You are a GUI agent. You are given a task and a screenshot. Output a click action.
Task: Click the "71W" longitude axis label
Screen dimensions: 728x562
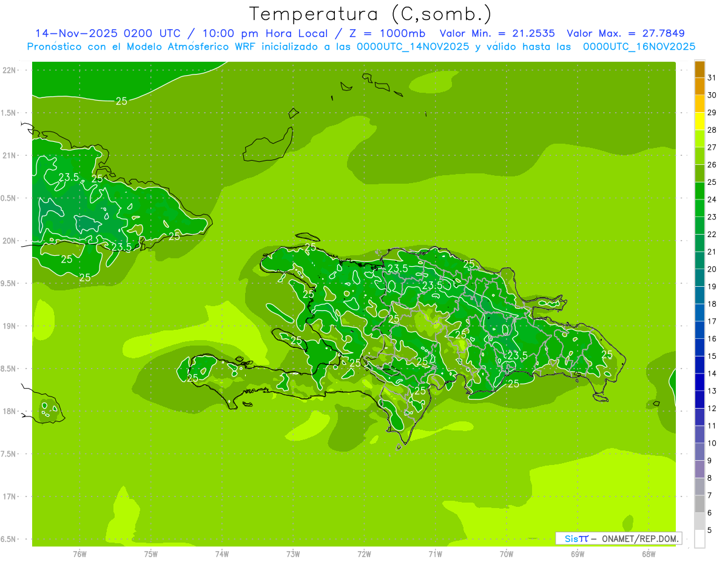[x=435, y=554]
